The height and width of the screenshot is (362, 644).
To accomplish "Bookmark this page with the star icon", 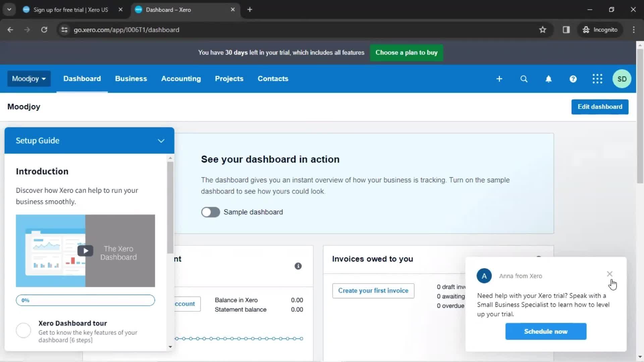I will click(x=542, y=30).
